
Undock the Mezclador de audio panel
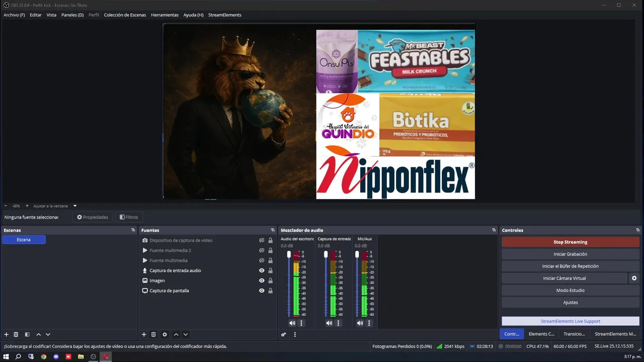[x=494, y=230]
